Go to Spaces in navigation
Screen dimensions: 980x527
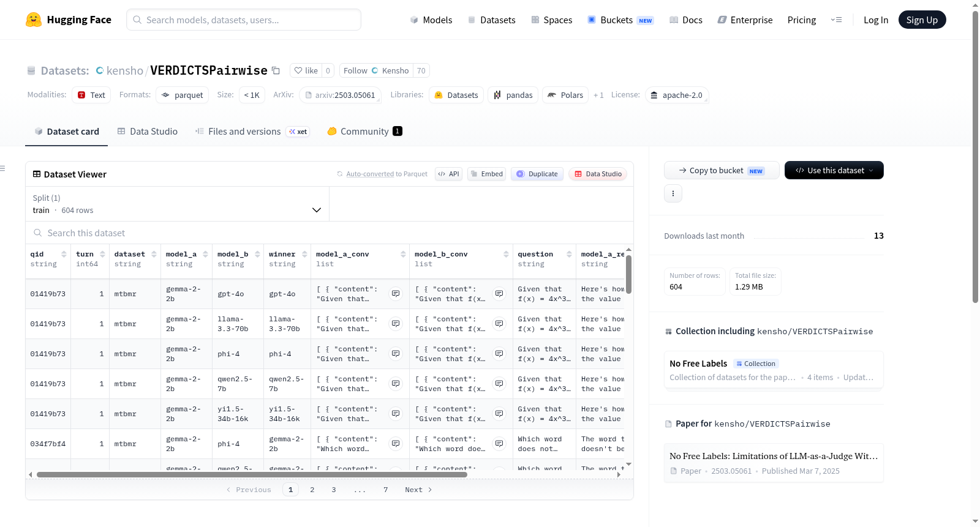click(551, 20)
